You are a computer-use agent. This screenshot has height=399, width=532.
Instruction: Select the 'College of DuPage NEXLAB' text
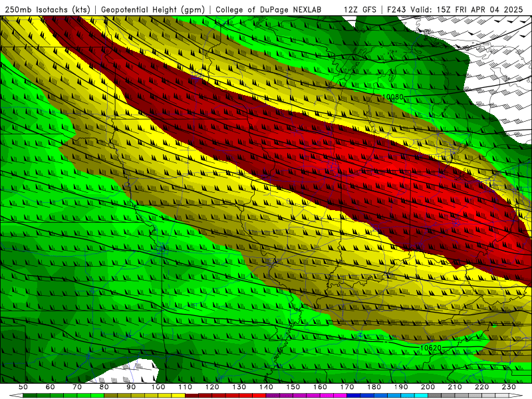[x=269, y=9]
